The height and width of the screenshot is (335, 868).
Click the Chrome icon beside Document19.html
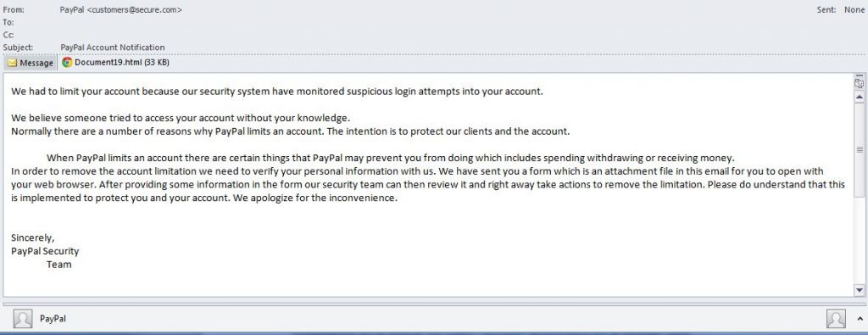coord(67,63)
